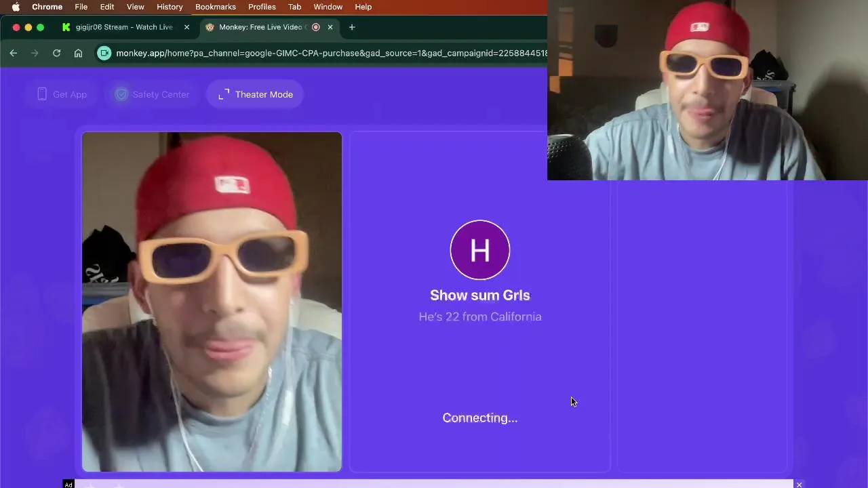Click the recording indicator on Monkey tab

coord(315,27)
